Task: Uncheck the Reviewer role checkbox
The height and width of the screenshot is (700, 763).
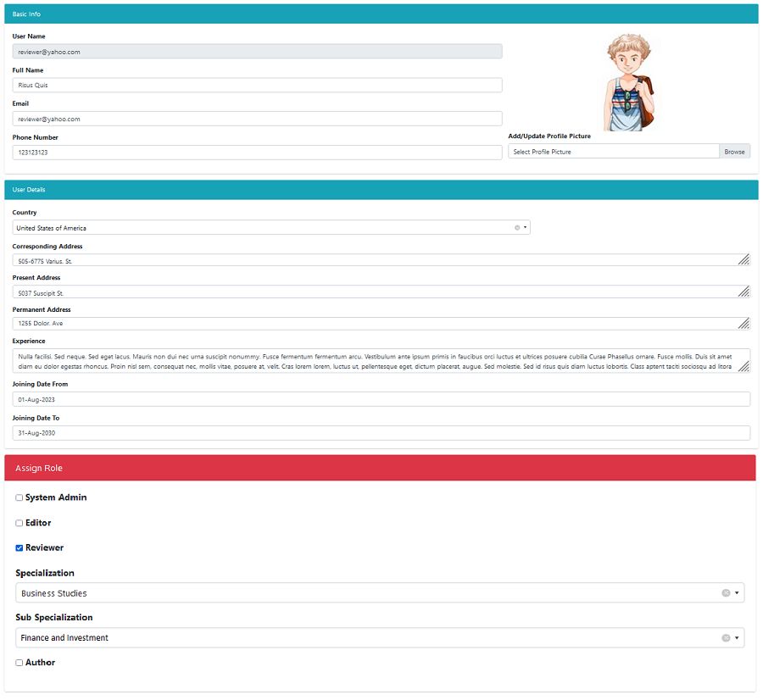Action: (x=19, y=547)
